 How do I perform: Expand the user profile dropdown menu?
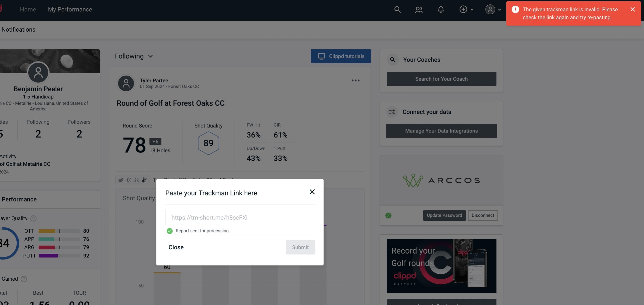493,9
